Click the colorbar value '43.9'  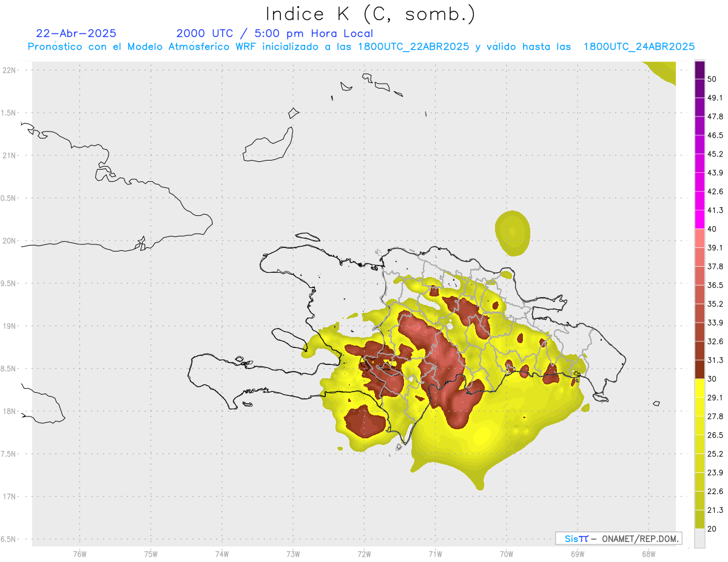[x=715, y=173]
